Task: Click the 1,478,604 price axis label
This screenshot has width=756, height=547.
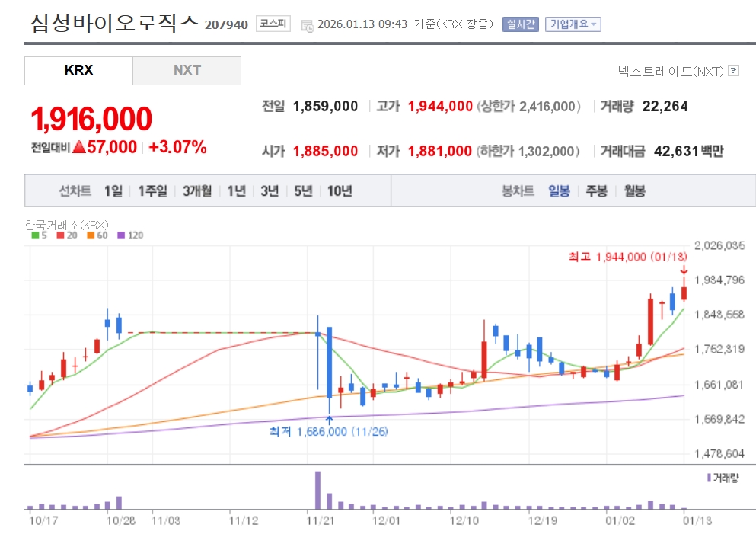Action: 719,453
